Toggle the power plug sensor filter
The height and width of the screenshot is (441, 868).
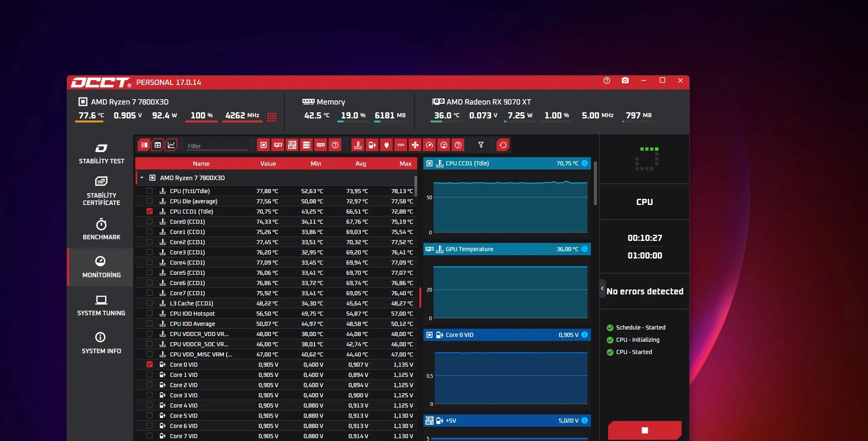(x=387, y=145)
